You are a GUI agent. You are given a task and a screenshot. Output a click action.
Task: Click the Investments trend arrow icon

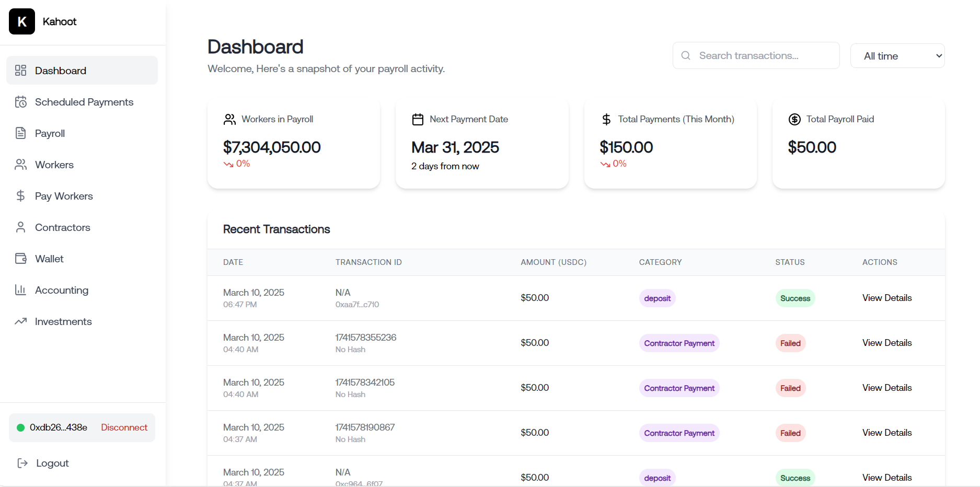[21, 321]
